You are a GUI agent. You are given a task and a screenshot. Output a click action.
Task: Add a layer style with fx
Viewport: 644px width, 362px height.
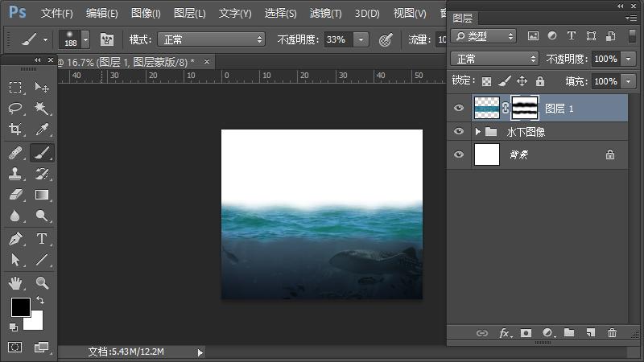(505, 333)
